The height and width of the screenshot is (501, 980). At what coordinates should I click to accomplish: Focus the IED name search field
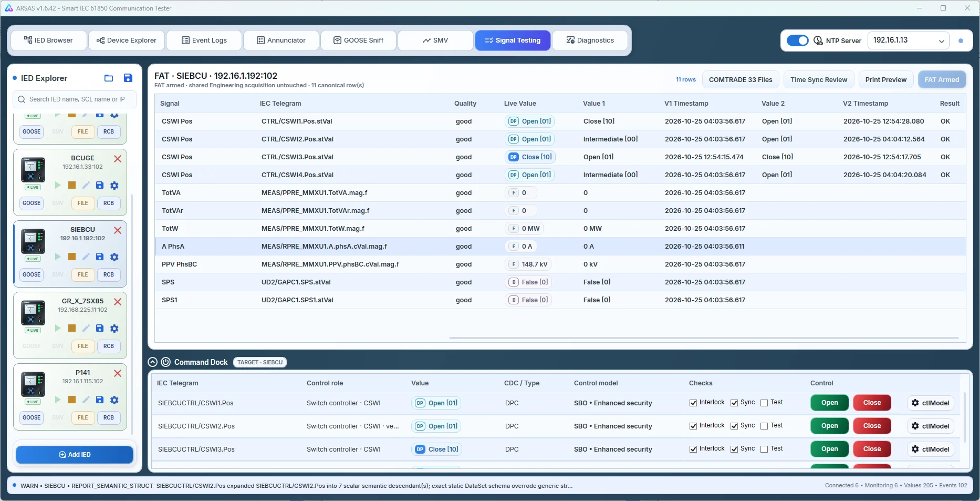point(75,99)
